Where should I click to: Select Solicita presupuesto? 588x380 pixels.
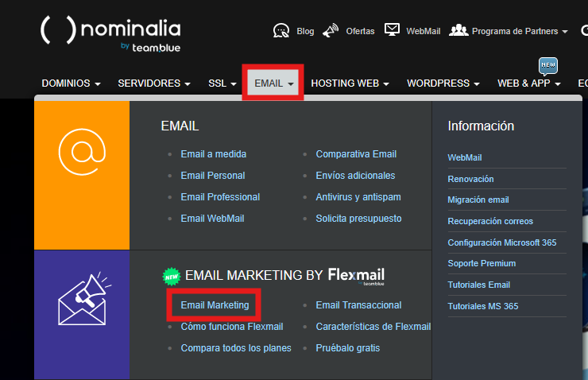358,219
